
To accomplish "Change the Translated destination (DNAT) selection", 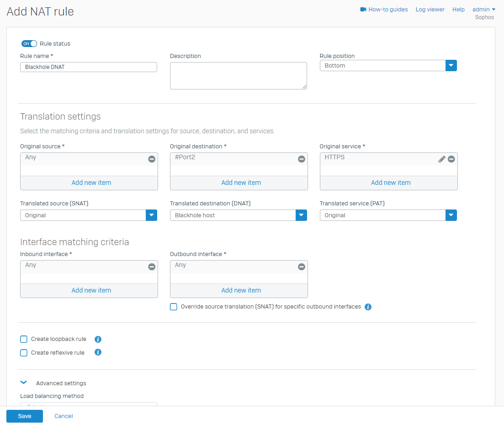I will point(301,215).
